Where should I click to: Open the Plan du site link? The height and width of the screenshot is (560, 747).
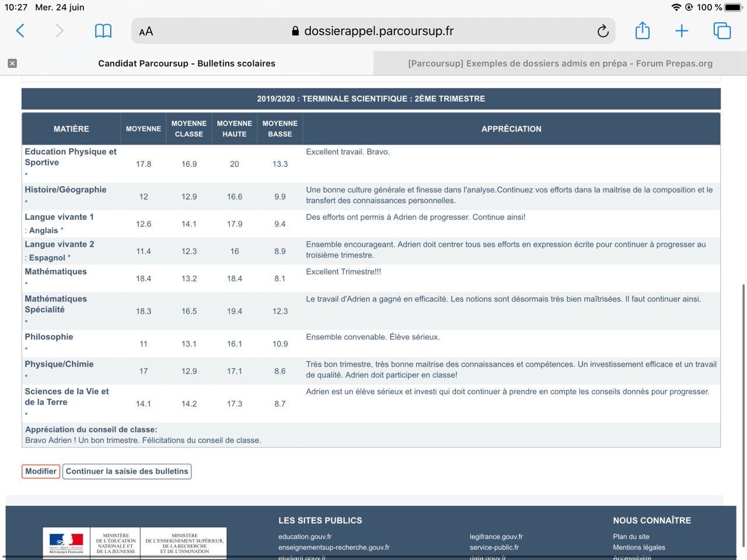[631, 537]
